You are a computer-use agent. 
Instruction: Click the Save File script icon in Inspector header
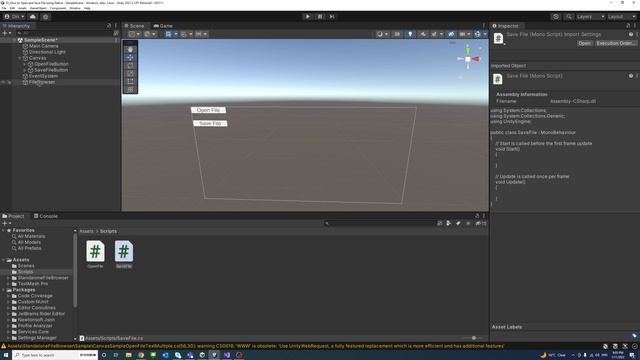coord(498,38)
